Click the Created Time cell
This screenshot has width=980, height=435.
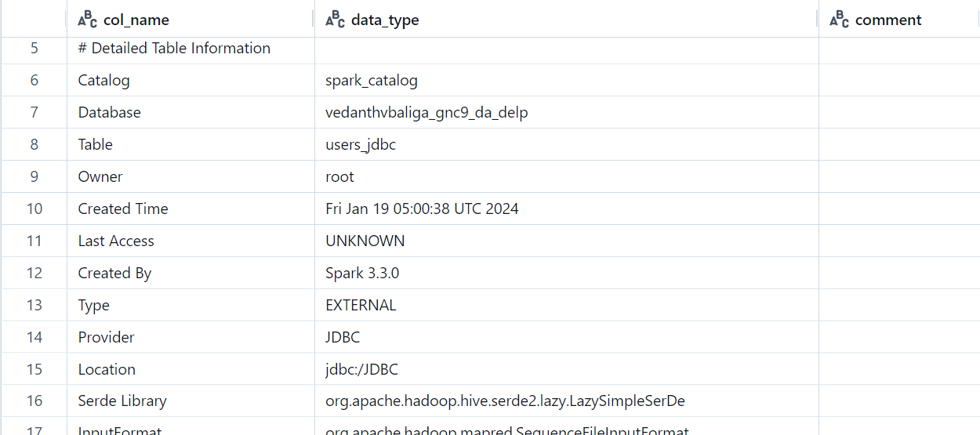point(191,208)
